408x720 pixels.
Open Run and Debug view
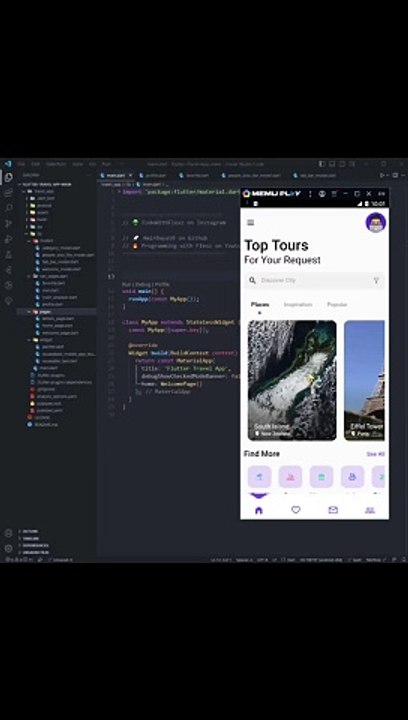pyautogui.click(x=8, y=239)
